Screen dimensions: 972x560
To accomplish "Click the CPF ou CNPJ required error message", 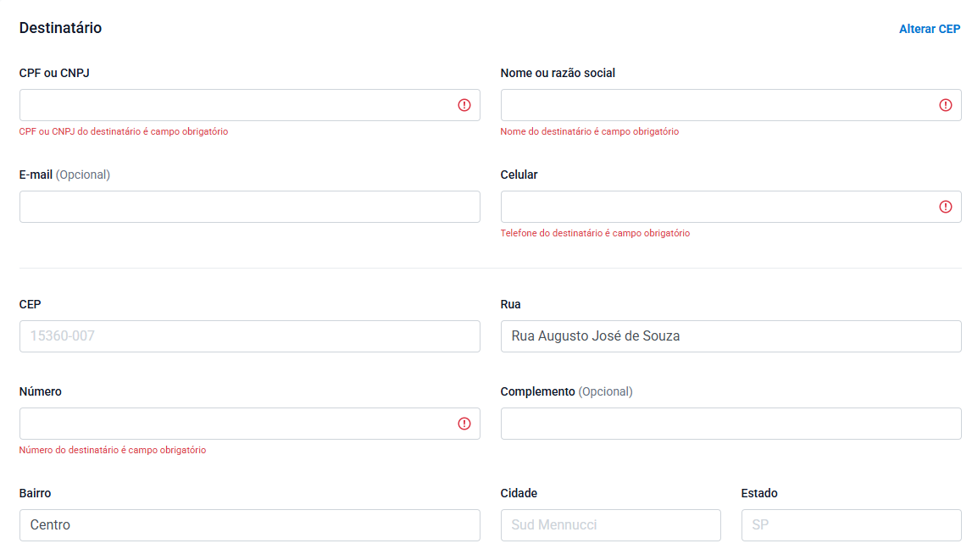I will pyautogui.click(x=124, y=131).
